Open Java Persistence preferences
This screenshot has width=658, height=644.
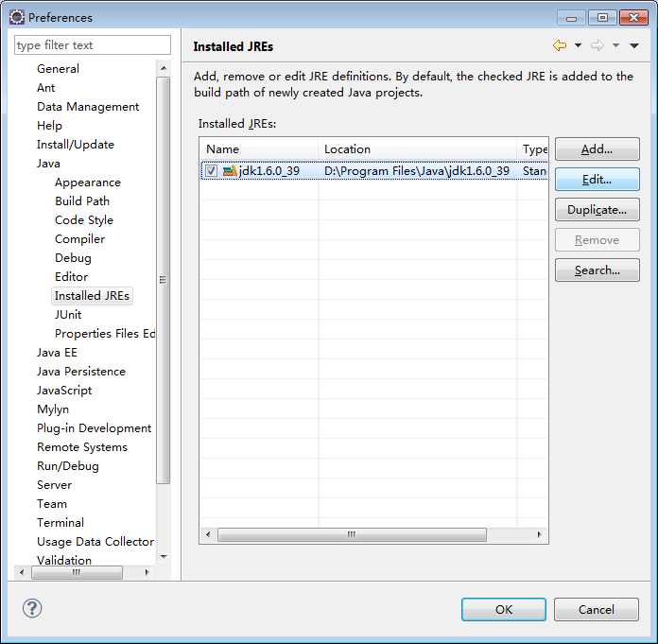[81, 371]
